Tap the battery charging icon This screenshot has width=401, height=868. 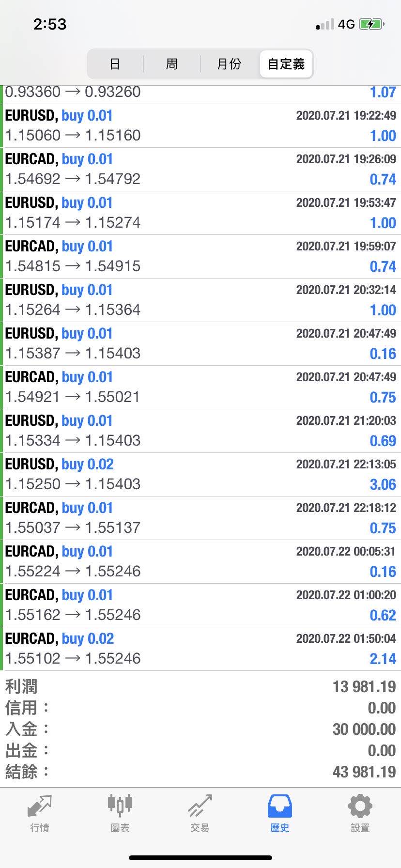click(x=371, y=24)
